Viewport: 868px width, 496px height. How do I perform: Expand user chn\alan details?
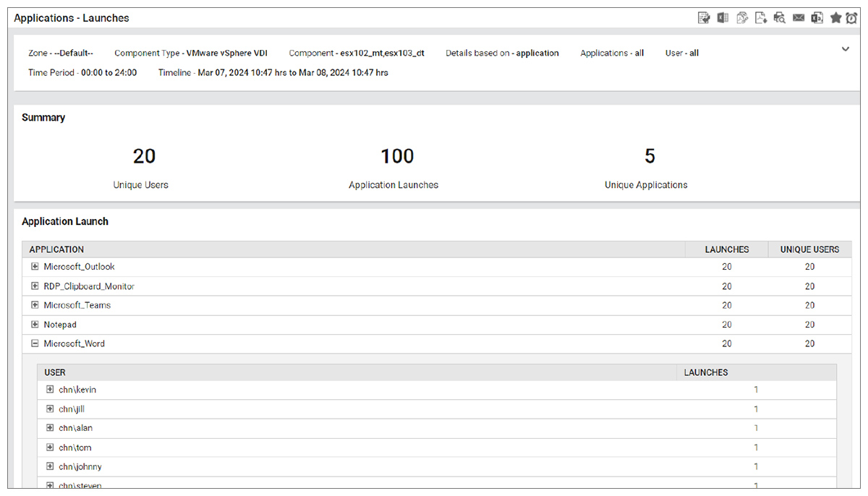50,428
